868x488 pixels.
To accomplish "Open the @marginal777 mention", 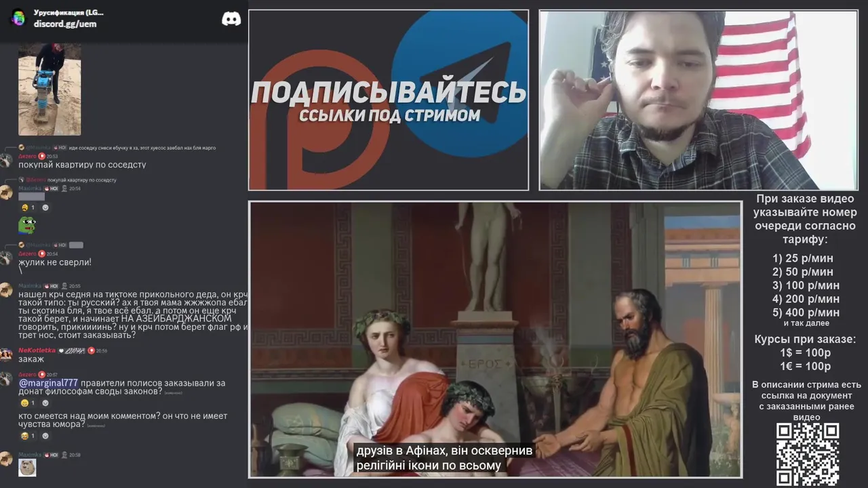I will click(48, 383).
